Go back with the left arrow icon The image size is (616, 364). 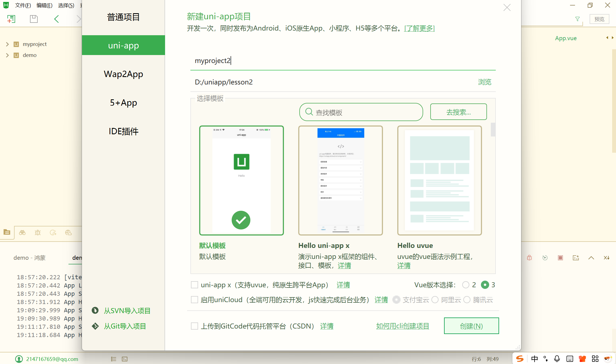coord(56,19)
